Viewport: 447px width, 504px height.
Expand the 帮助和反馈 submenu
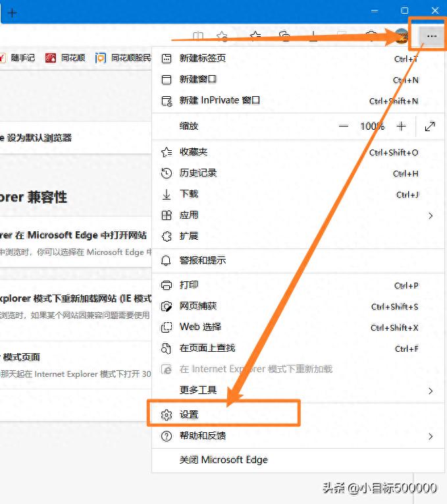pos(431,436)
